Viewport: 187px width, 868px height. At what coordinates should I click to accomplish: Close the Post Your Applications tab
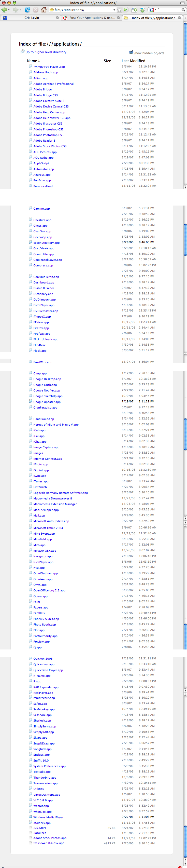pos(118,18)
